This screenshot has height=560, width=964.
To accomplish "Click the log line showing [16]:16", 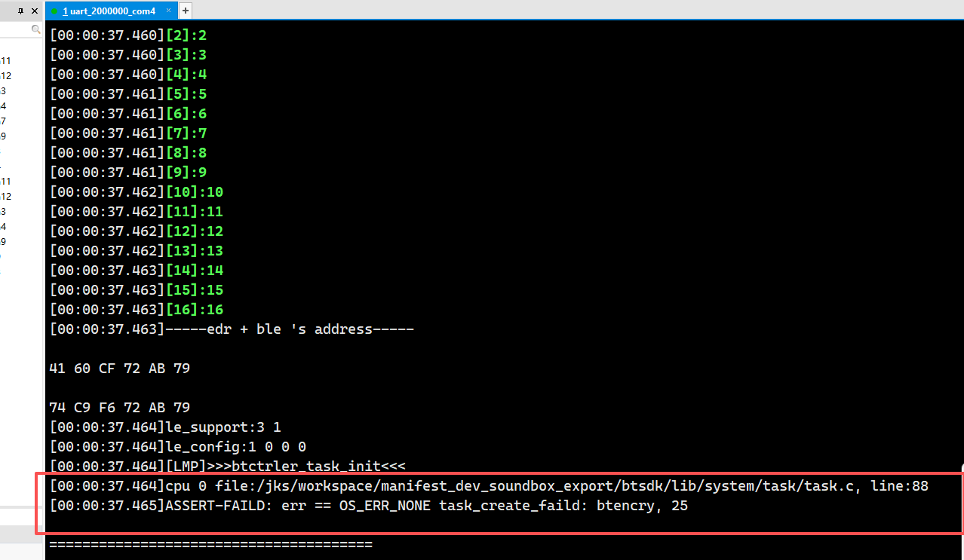I will [x=137, y=310].
